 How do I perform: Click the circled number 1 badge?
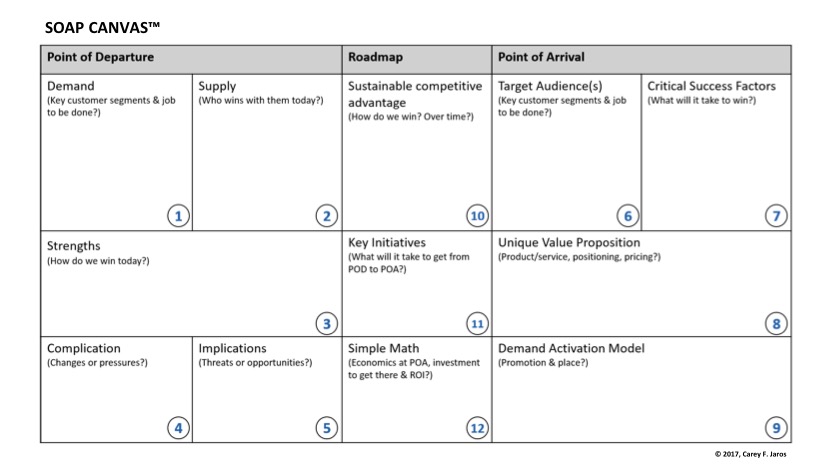(x=178, y=216)
